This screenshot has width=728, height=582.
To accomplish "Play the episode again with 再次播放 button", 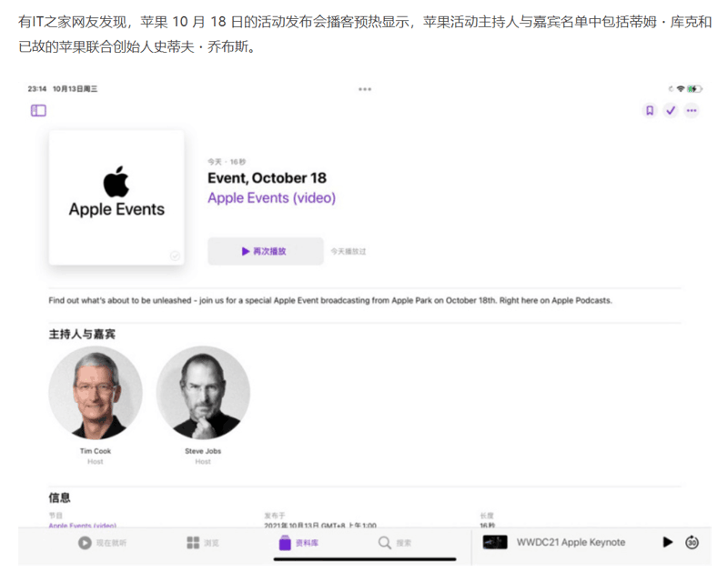I will pos(266,251).
